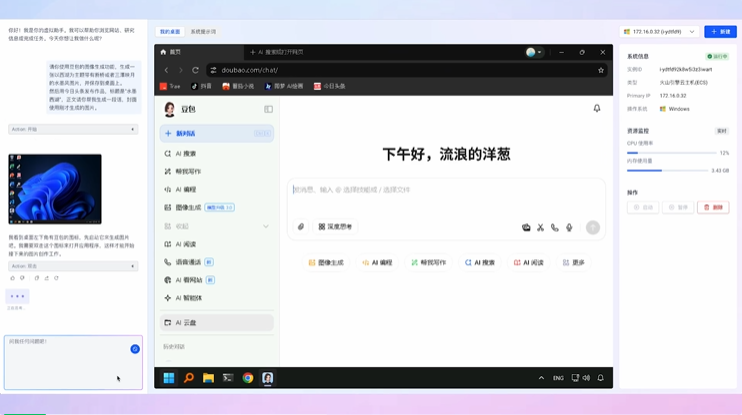
Task: Click the AI 阅读 quick chip below input
Action: click(x=529, y=262)
